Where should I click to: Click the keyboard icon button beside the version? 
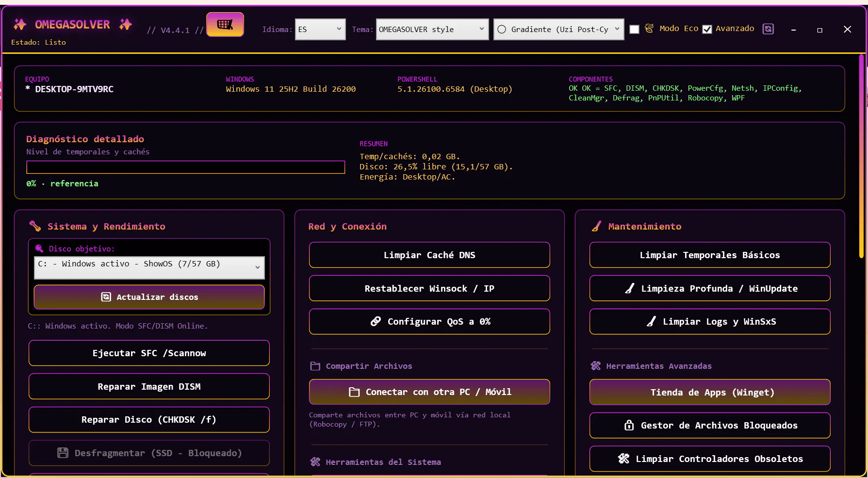coord(225,24)
